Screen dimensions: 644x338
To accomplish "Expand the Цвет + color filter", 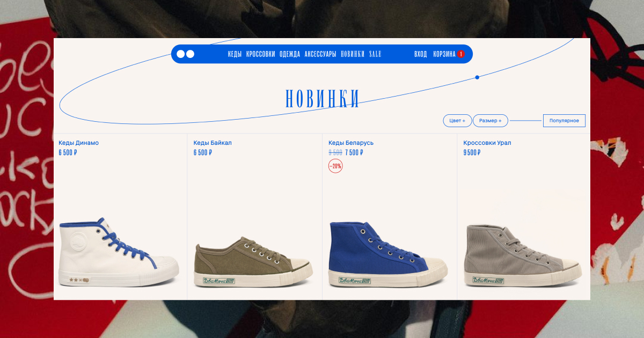I will click(x=457, y=121).
